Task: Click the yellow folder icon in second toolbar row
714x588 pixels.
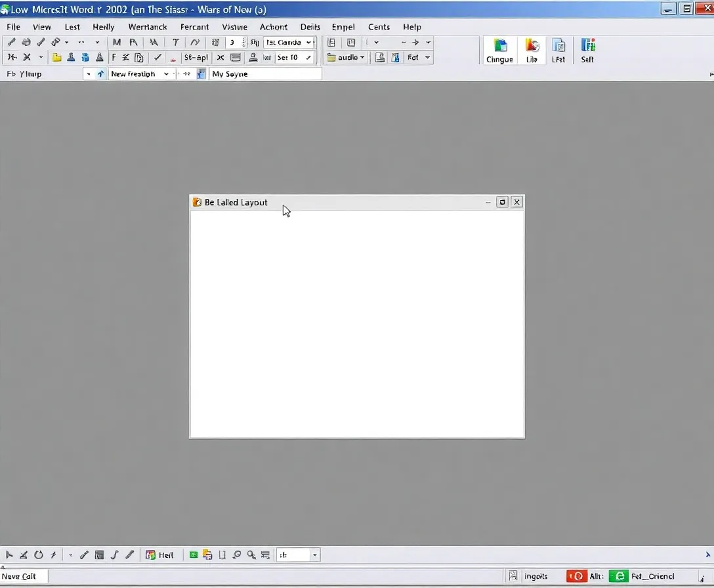Action: point(56,57)
